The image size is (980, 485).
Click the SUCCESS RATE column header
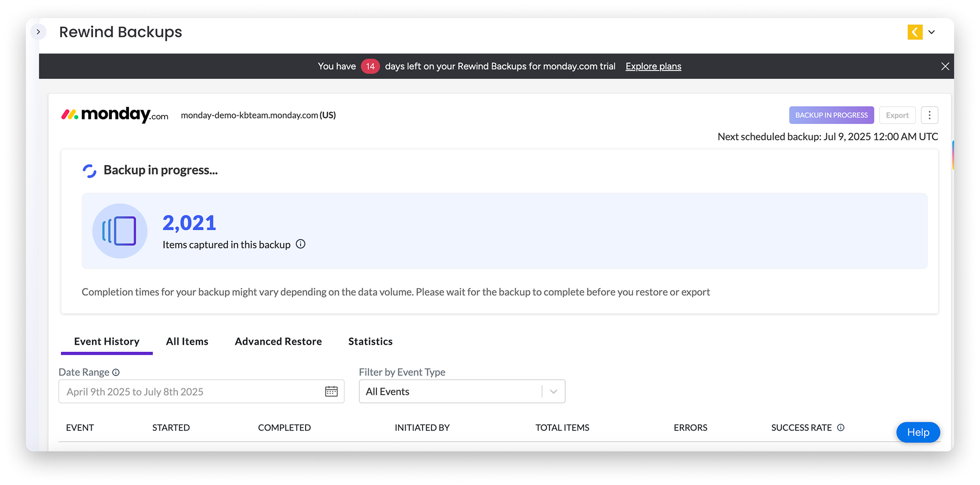pos(801,428)
